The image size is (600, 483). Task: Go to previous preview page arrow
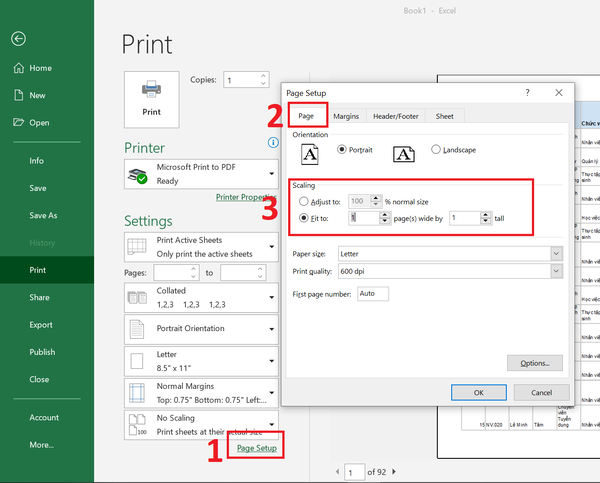pos(337,472)
